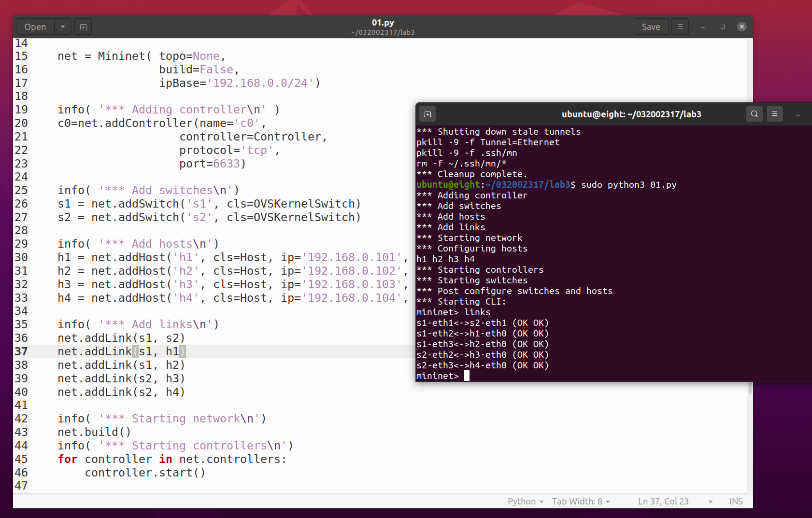Click the 01.py title in the editor header
The image size is (812, 518).
tap(383, 23)
